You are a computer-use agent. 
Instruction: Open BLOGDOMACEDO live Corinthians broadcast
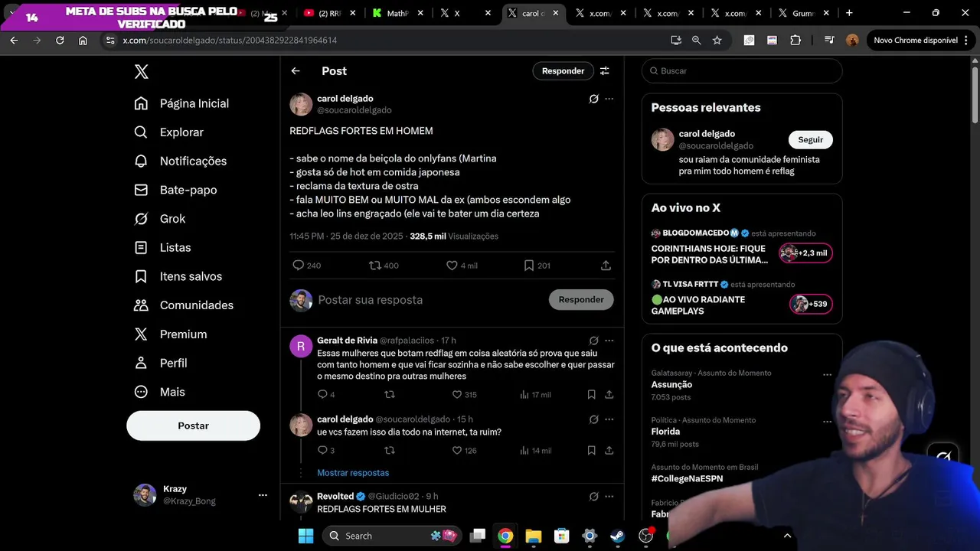[x=742, y=247]
